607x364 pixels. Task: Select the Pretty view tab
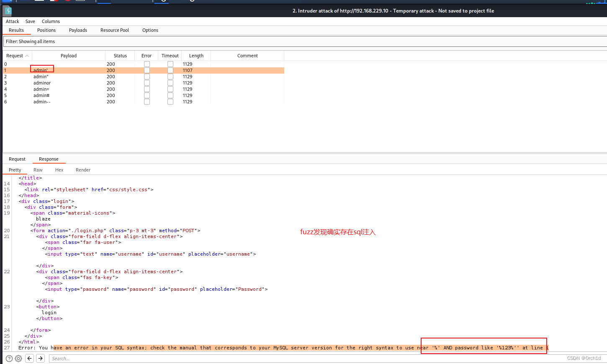point(15,170)
